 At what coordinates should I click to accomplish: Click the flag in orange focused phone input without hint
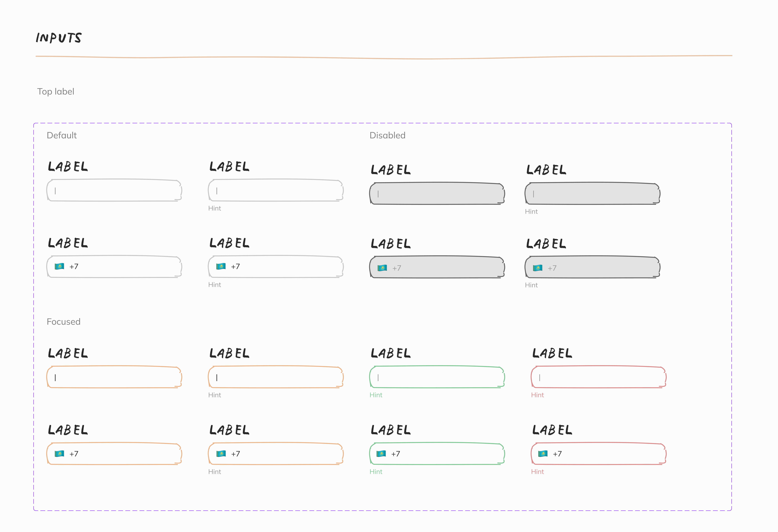pyautogui.click(x=59, y=454)
